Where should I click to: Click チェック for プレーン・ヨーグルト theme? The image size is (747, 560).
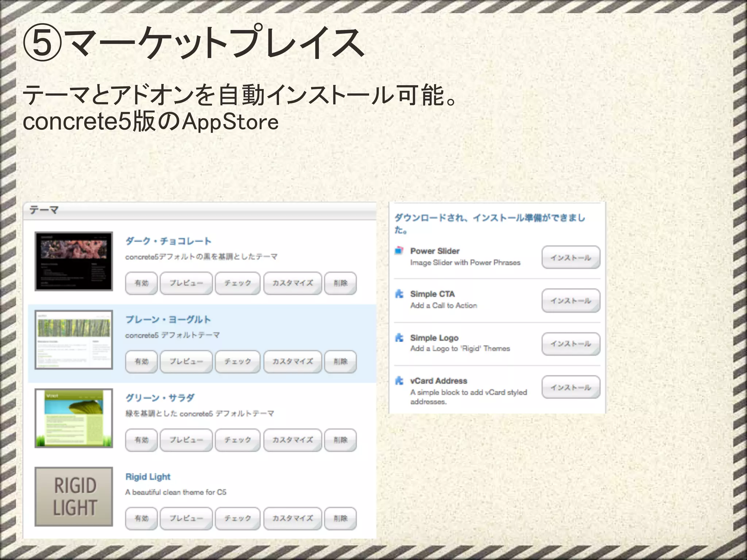click(x=237, y=361)
